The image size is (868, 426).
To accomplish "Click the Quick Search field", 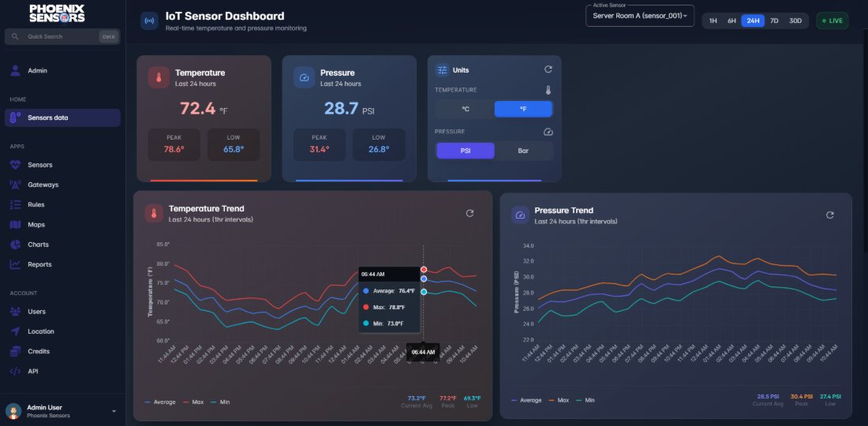I will coord(62,36).
